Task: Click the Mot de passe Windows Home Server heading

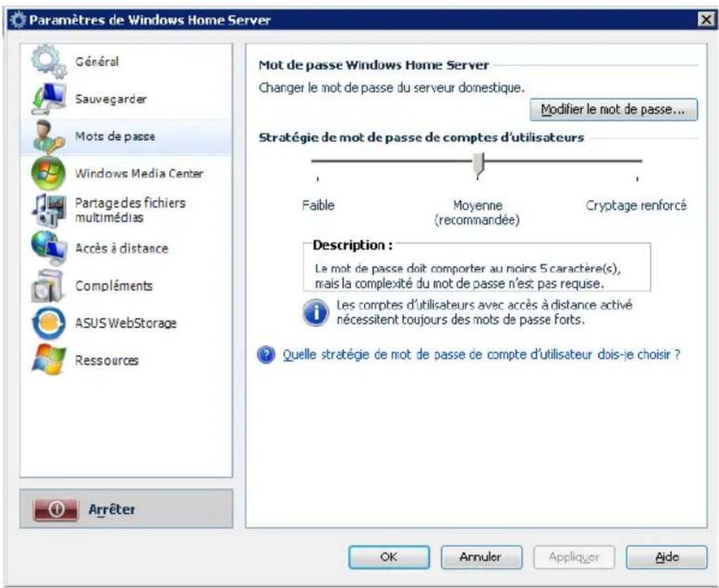Action: coord(374,65)
